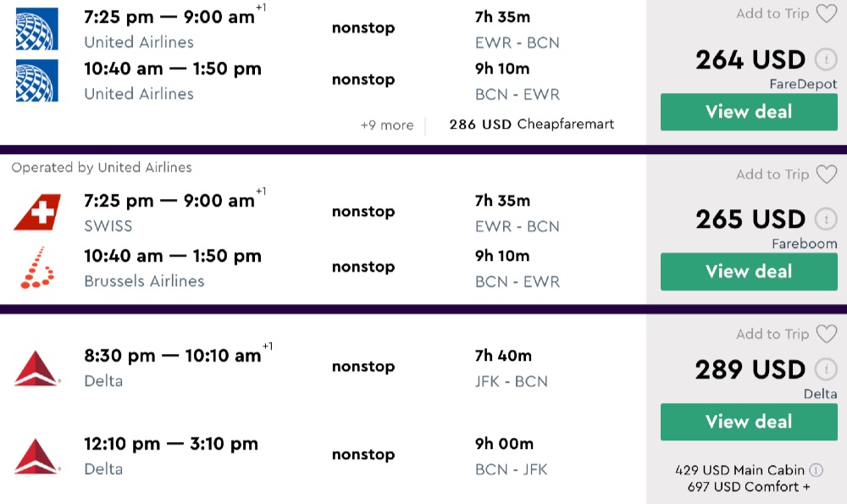
Task: Click United Airlines logo on the EWR - BCN flight
Action: click(37, 29)
